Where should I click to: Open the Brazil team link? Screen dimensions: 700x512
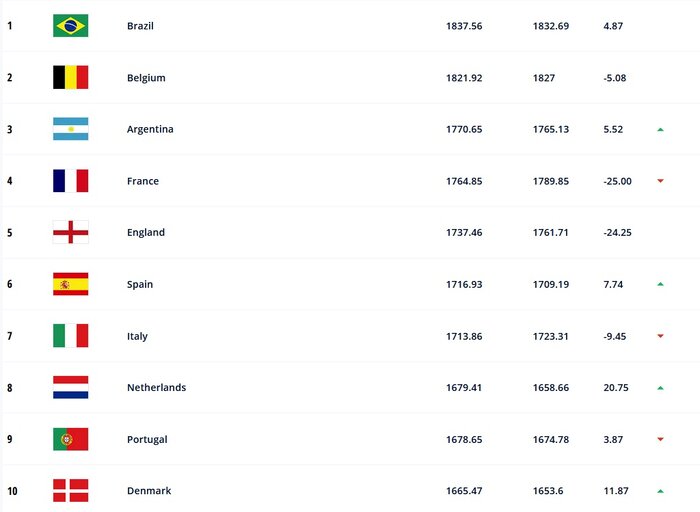point(141,26)
